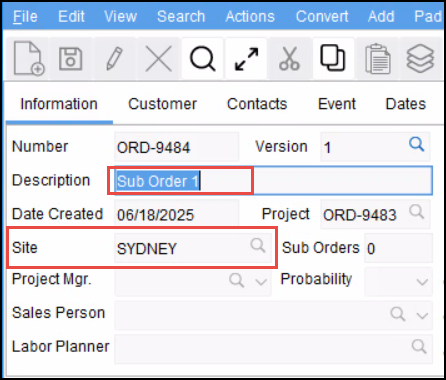Screen dimensions: 446x380
Task: Click into the Description text field
Action: pyautogui.click(x=273, y=181)
